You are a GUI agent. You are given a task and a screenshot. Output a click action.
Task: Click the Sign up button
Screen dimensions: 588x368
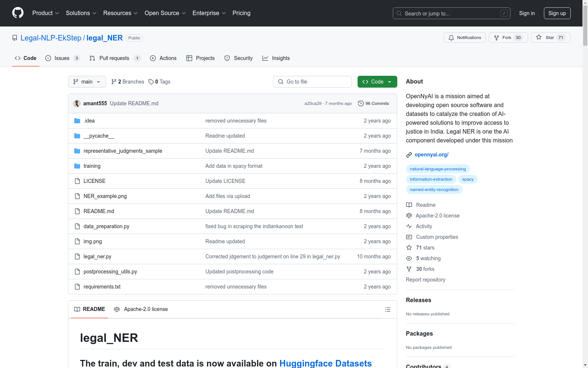click(557, 13)
